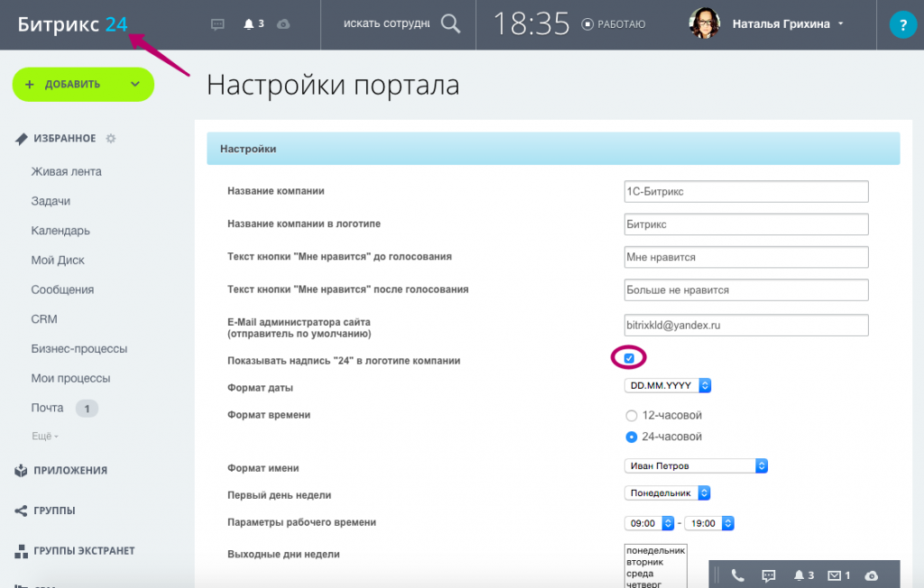This screenshot has width=924, height=588.
Task: Click the Почта unread counter badge
Action: pos(87,409)
